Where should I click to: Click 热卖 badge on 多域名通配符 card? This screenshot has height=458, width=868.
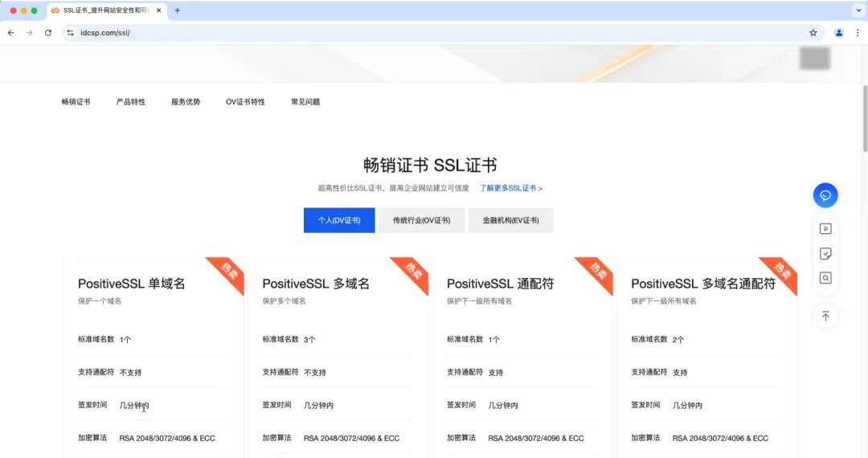coord(782,271)
